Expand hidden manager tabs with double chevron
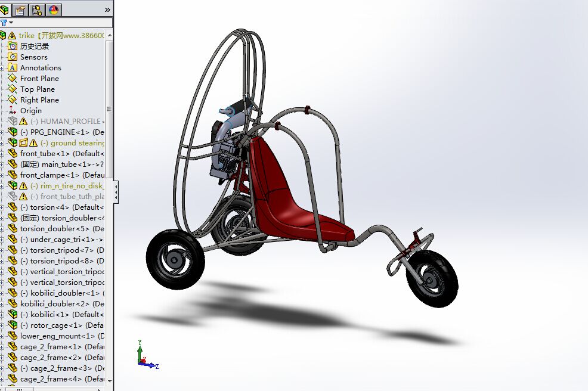588x391 pixels. 107,10
